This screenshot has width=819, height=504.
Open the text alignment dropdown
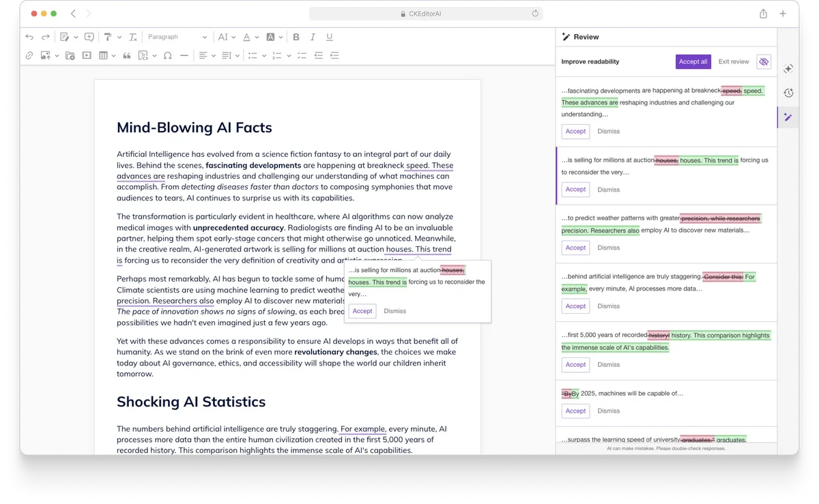coord(207,55)
